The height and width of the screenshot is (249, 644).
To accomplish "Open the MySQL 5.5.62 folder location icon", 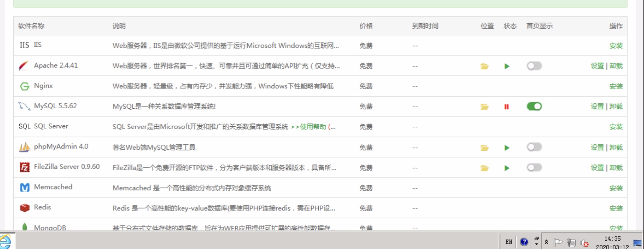I will tap(485, 107).
